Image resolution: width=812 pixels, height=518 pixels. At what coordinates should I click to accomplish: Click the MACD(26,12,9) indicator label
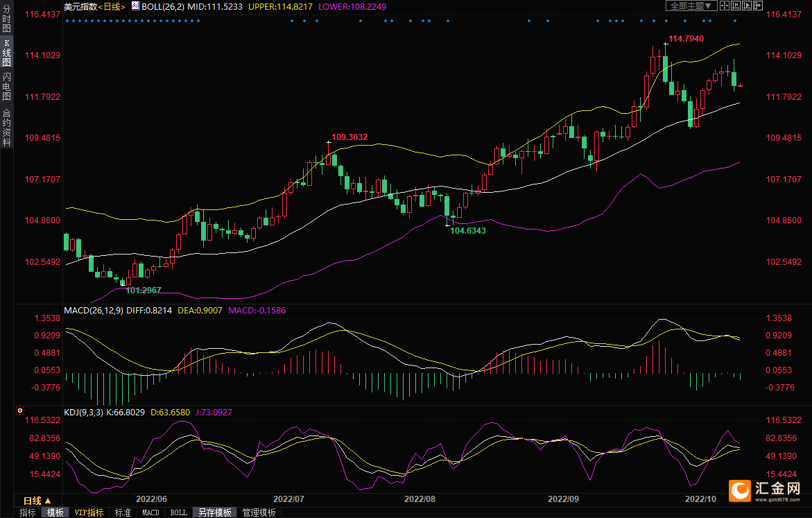click(94, 310)
